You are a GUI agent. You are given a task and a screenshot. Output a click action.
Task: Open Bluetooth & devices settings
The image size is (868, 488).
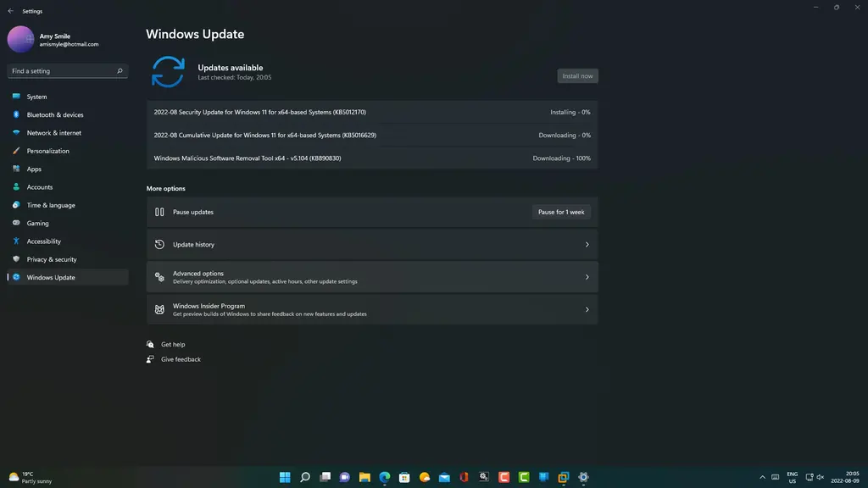(55, 115)
